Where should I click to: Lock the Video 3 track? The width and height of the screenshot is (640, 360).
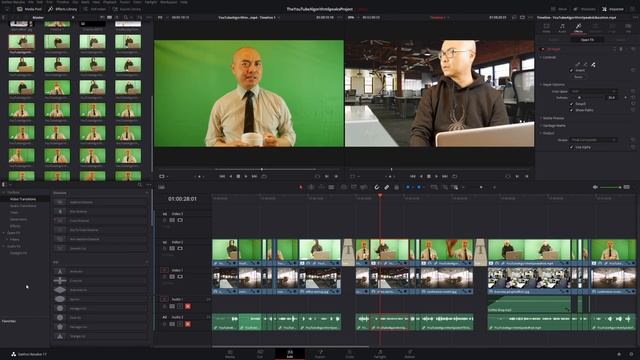coord(165,220)
